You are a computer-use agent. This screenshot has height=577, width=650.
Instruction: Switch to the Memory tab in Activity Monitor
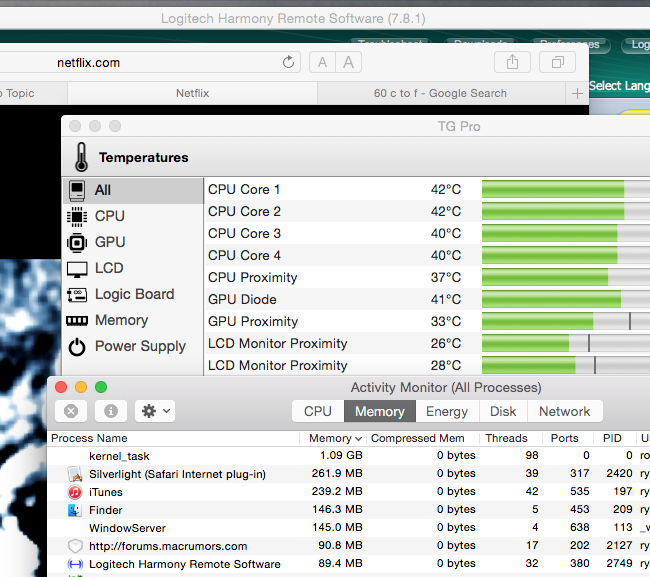[380, 411]
